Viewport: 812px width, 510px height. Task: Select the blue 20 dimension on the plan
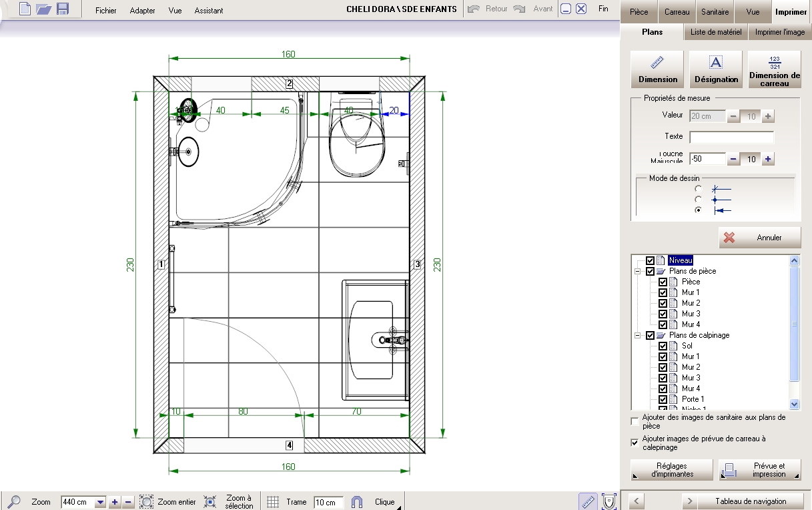pos(394,111)
